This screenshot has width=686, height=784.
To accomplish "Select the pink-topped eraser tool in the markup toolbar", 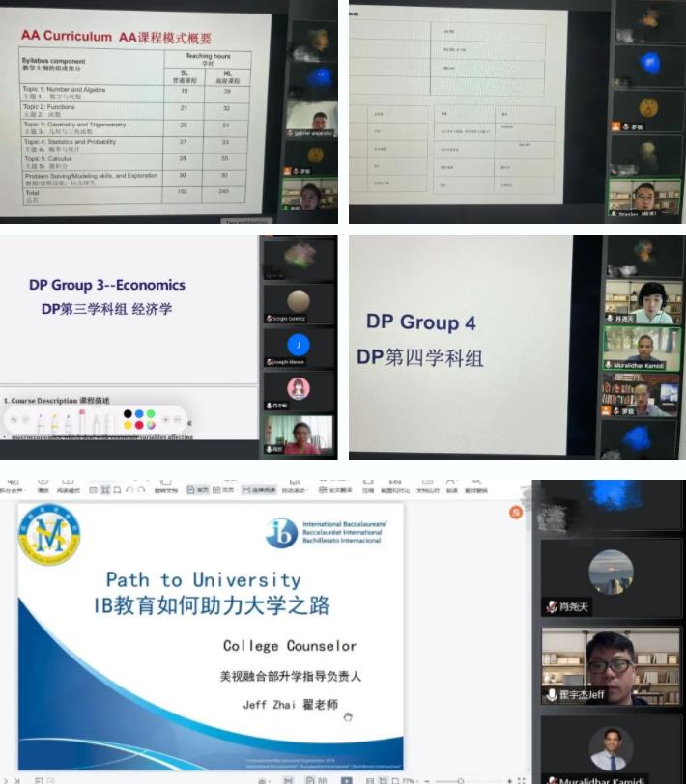I will coord(82,421).
